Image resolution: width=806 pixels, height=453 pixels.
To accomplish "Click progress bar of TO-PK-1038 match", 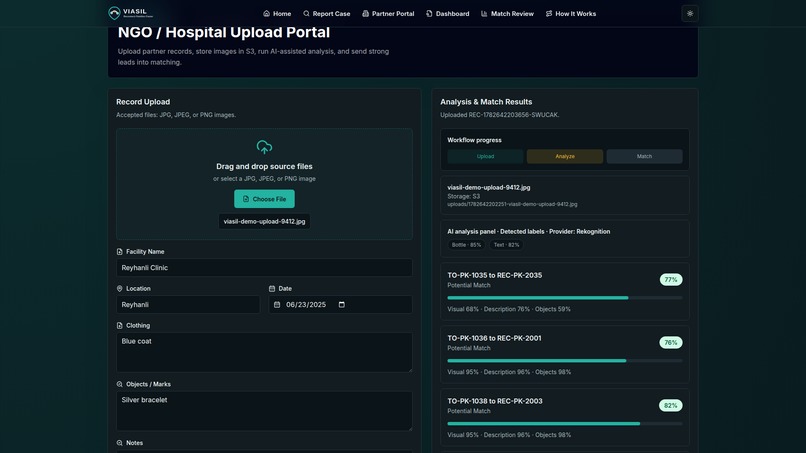I will pyautogui.click(x=565, y=424).
